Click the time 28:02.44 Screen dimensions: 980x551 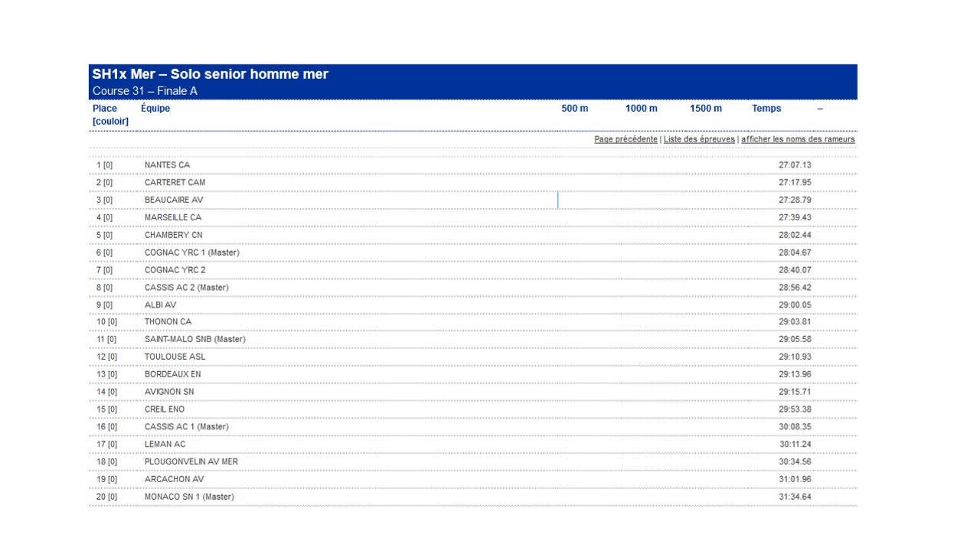(x=795, y=236)
